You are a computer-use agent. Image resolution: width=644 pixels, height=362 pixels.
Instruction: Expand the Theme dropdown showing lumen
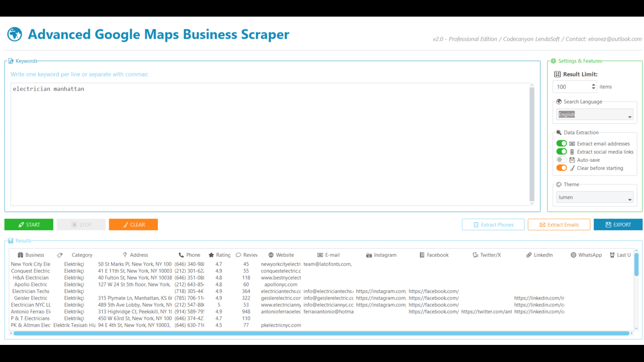tap(595, 198)
